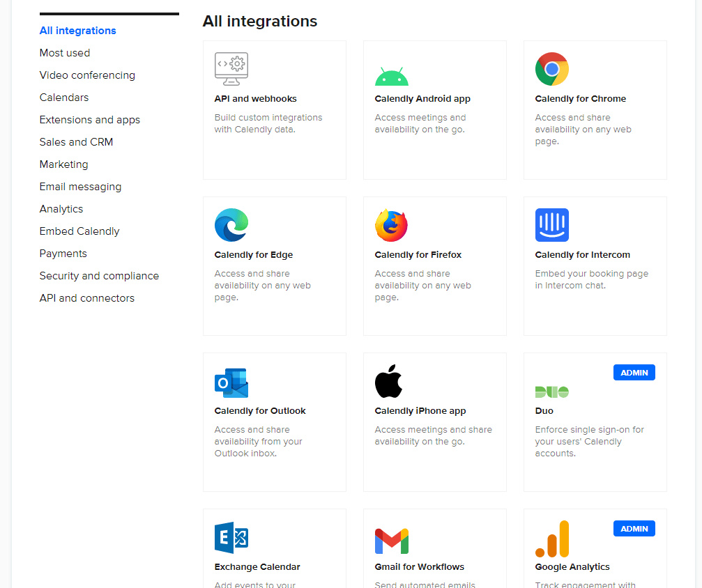The image size is (702, 588).
Task: Click the black Apple logo icon
Action: click(x=388, y=381)
